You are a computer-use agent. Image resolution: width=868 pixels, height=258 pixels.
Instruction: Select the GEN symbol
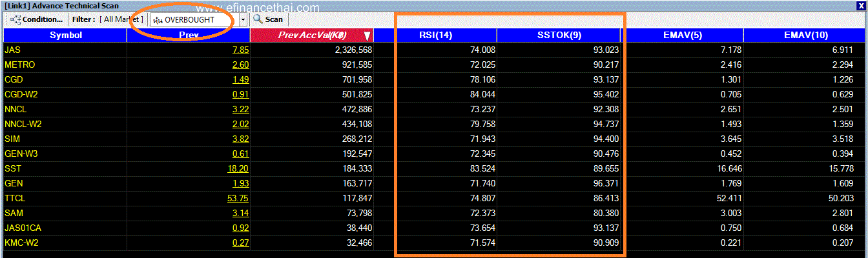pos(13,183)
